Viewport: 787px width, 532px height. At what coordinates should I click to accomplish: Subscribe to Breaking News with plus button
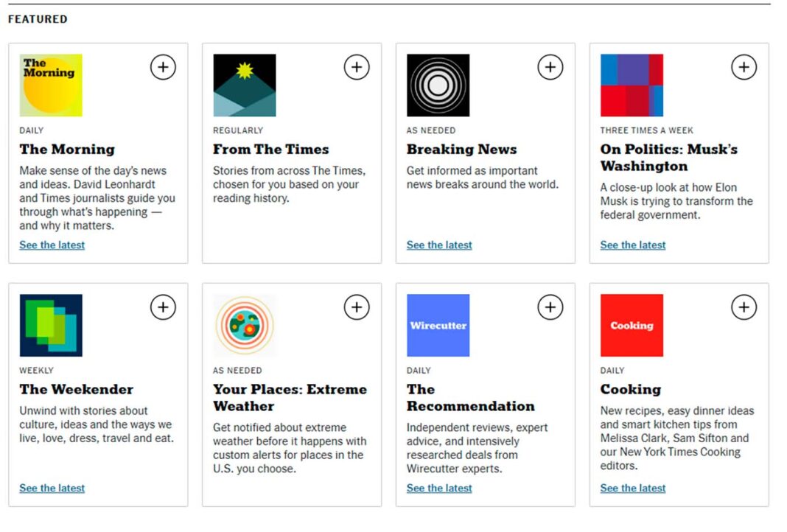550,67
